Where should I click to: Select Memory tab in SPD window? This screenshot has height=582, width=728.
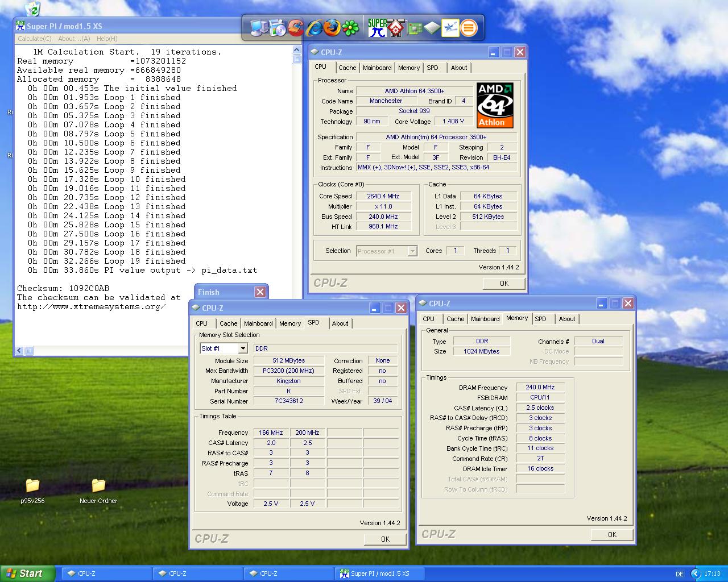coord(290,323)
